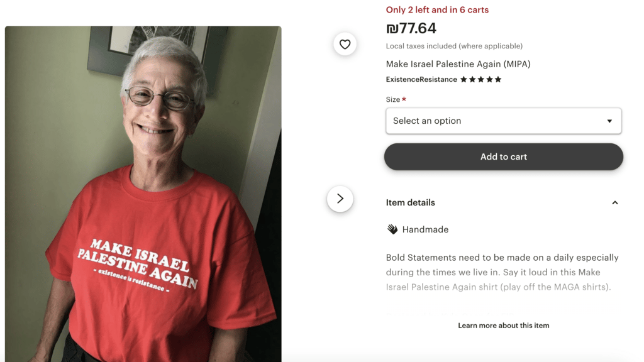Image resolution: width=644 pixels, height=362 pixels.
Task: Open Learn more about this item
Action: pos(504,326)
